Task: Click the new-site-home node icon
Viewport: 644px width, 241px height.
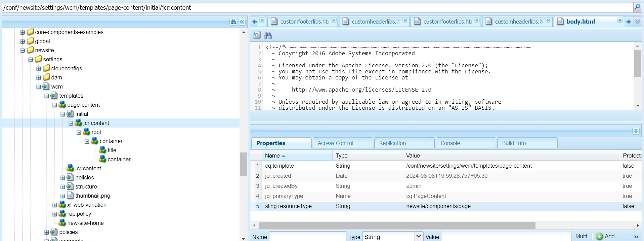Action: click(62, 222)
